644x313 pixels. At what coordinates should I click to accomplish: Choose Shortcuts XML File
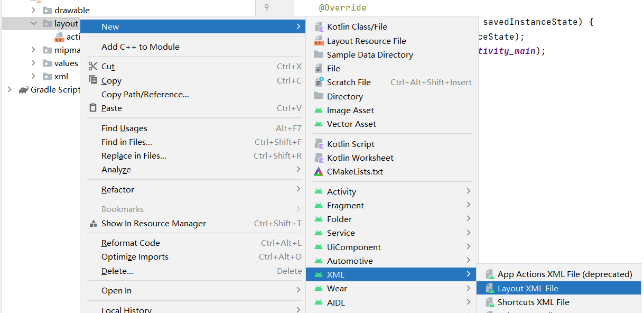pos(558,302)
